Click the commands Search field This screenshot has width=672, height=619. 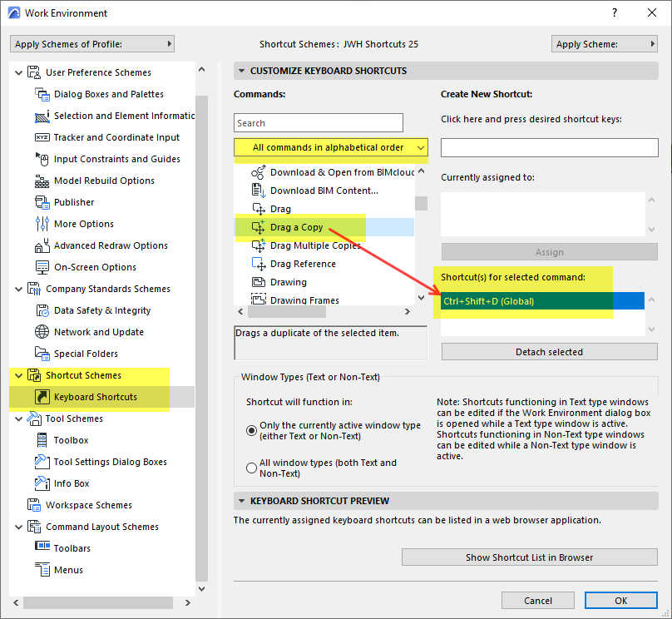(319, 123)
